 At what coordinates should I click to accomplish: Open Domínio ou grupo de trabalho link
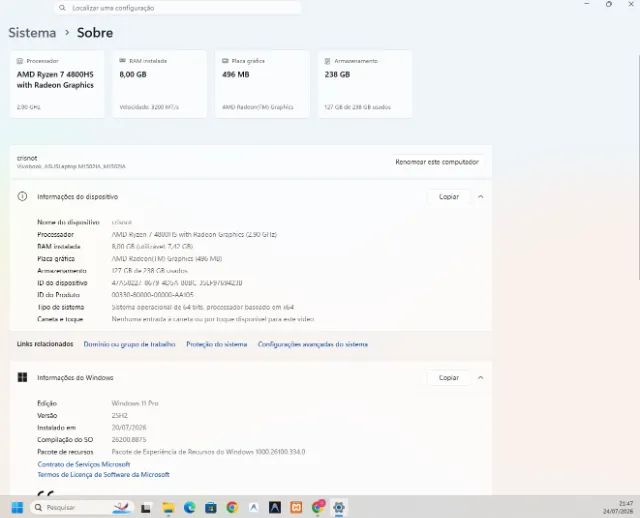point(129,344)
